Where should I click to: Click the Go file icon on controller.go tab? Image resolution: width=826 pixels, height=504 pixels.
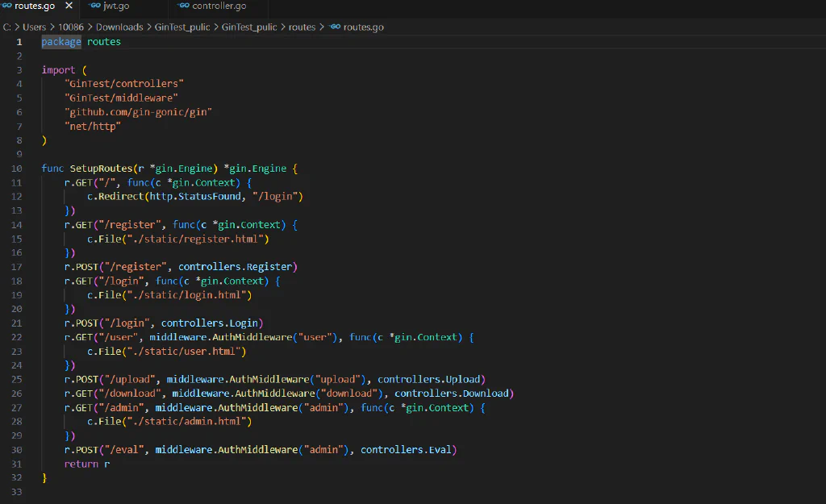pyautogui.click(x=184, y=6)
